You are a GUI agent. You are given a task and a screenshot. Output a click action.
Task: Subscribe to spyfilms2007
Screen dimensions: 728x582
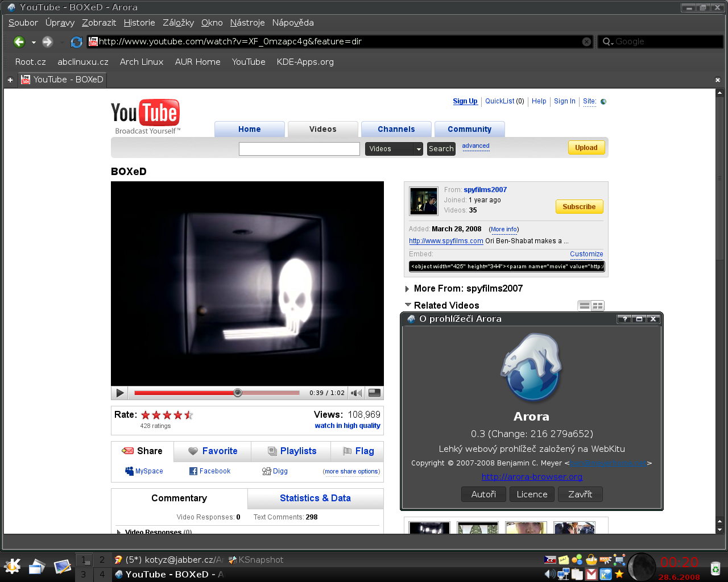pos(579,207)
